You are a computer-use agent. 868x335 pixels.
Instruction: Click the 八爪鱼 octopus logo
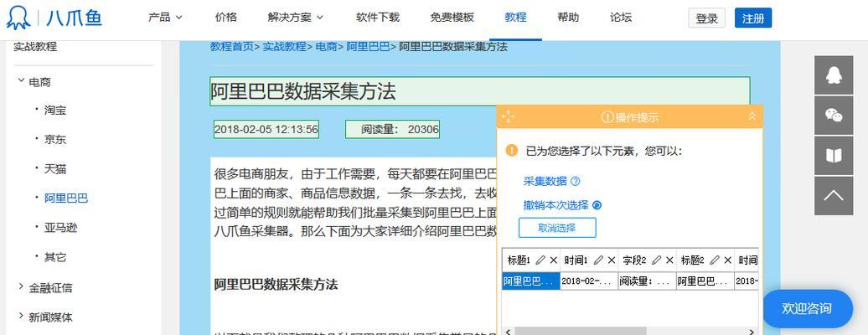tap(54, 18)
